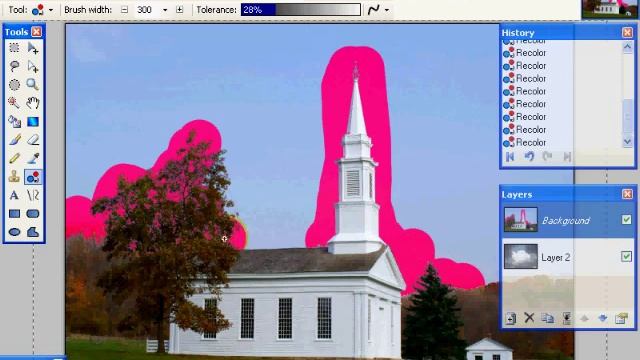Select the Background layer name
The width and height of the screenshot is (640, 360).
click(566, 221)
